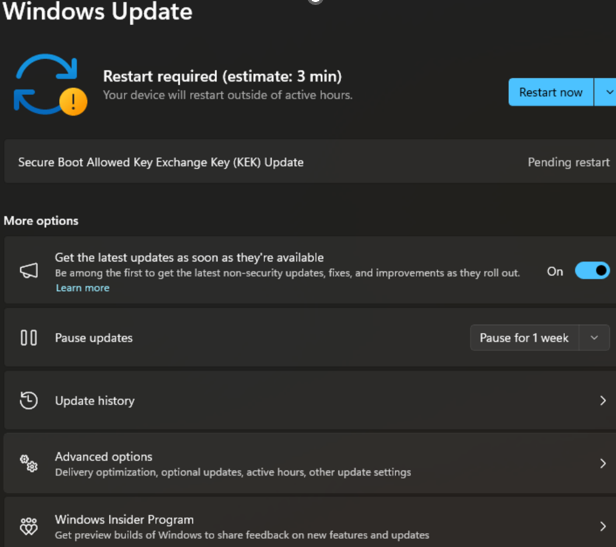Click the 'Get preview builds of Windows' description
The width and height of the screenshot is (616, 547).
[x=242, y=535]
